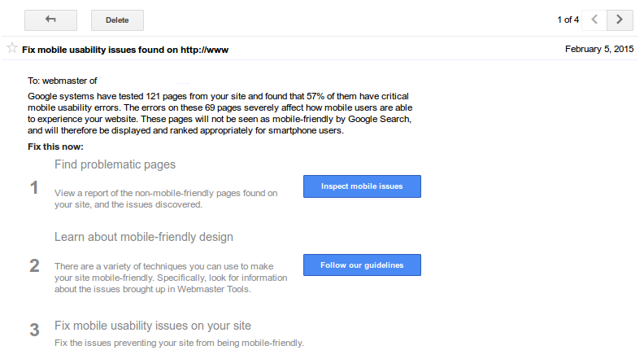This screenshot has height=359, width=644.
Task: Star the mobile usability message
Action: [x=12, y=48]
